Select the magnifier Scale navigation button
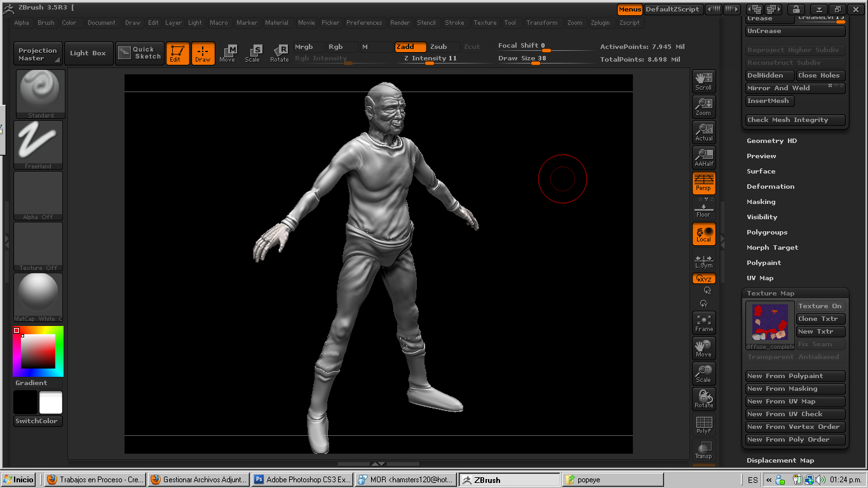 point(703,373)
